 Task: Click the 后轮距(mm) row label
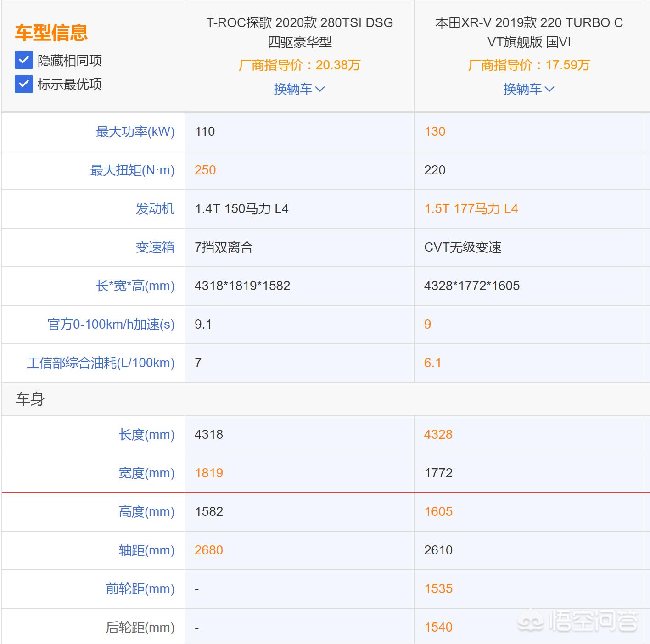coord(140,627)
